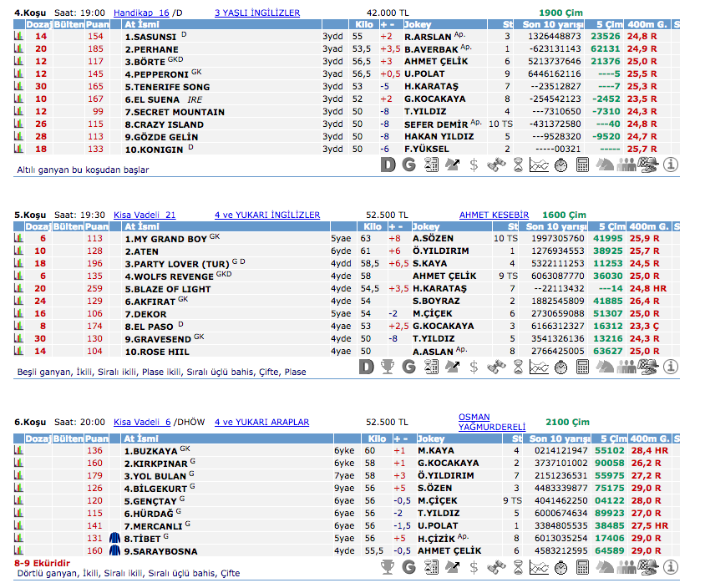Screen dimensions: 705x588
Task: Click the line chart icon under race 6
Action: 539,567
